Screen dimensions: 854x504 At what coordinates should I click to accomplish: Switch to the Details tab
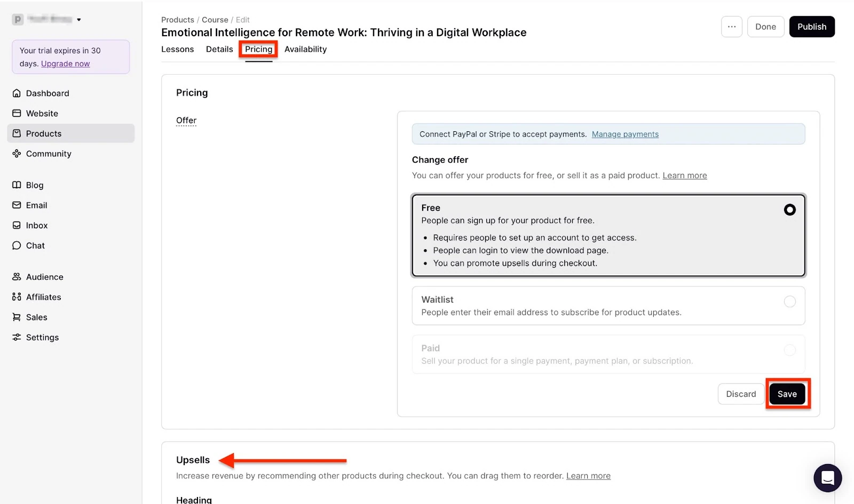point(219,49)
